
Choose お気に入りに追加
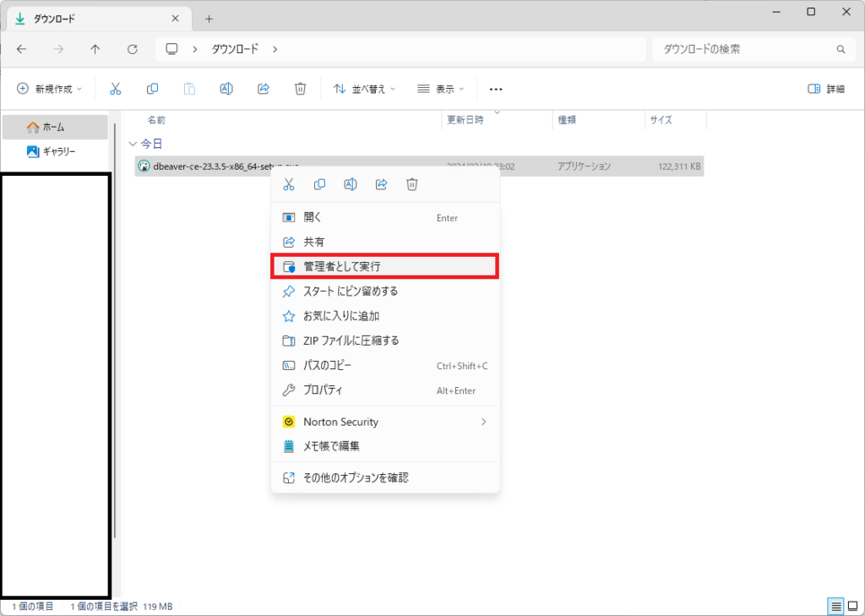coord(385,316)
